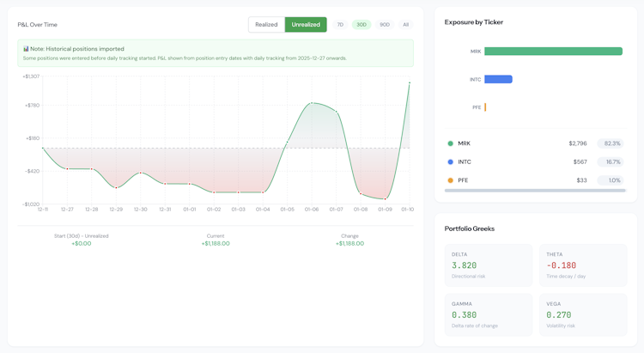The image size is (644, 353).
Task: Set chart range to 90D
Action: click(385, 25)
